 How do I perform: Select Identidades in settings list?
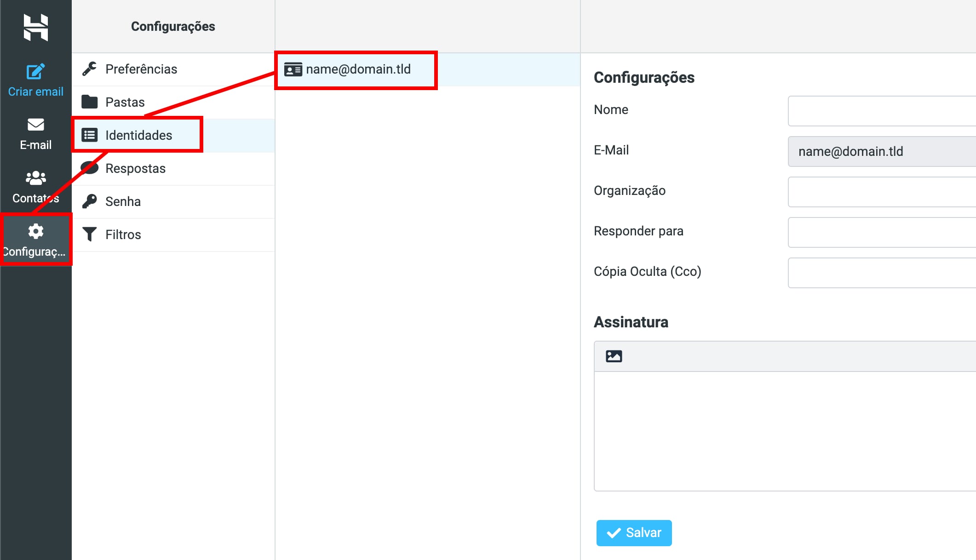point(138,135)
